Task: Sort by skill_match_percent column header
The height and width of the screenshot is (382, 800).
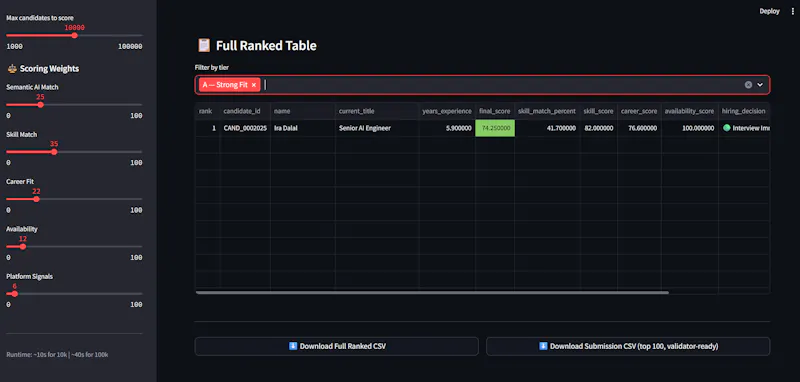Action: pos(547,111)
